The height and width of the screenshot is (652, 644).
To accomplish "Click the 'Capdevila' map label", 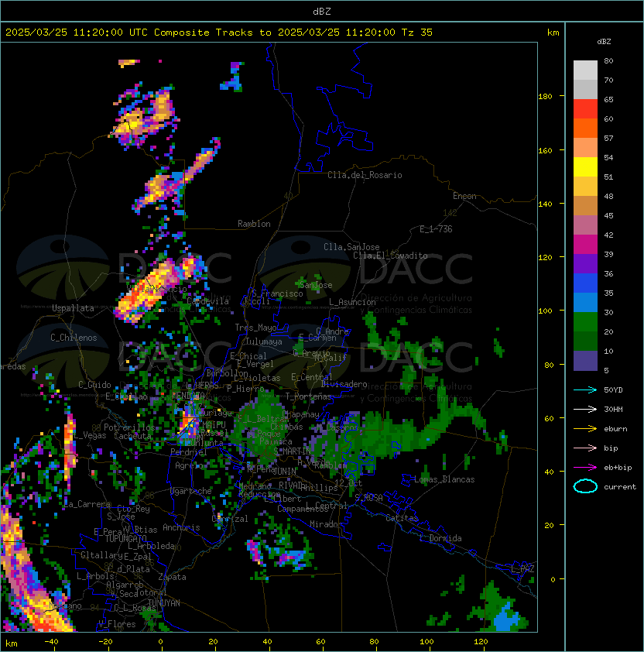I will [x=208, y=301].
